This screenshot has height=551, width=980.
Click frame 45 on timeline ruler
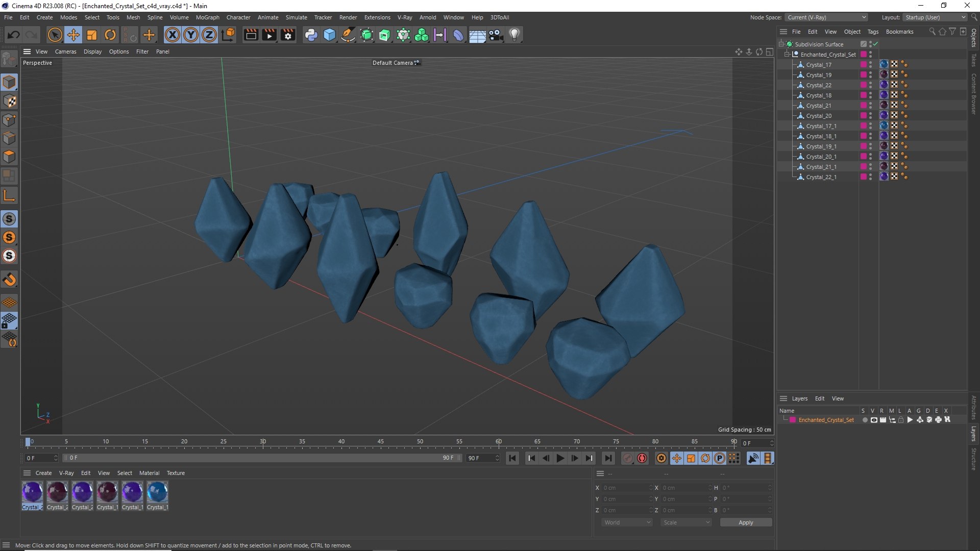[381, 442]
